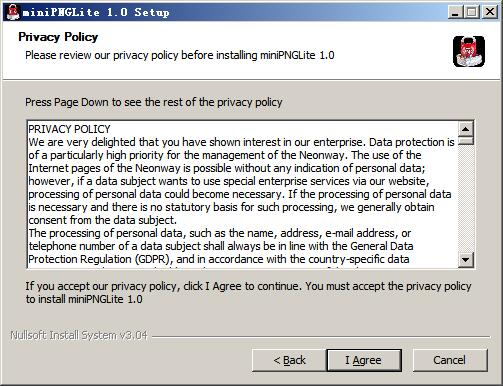The height and width of the screenshot is (386, 503).
Task: Go back with the Back button
Action: click(x=289, y=360)
